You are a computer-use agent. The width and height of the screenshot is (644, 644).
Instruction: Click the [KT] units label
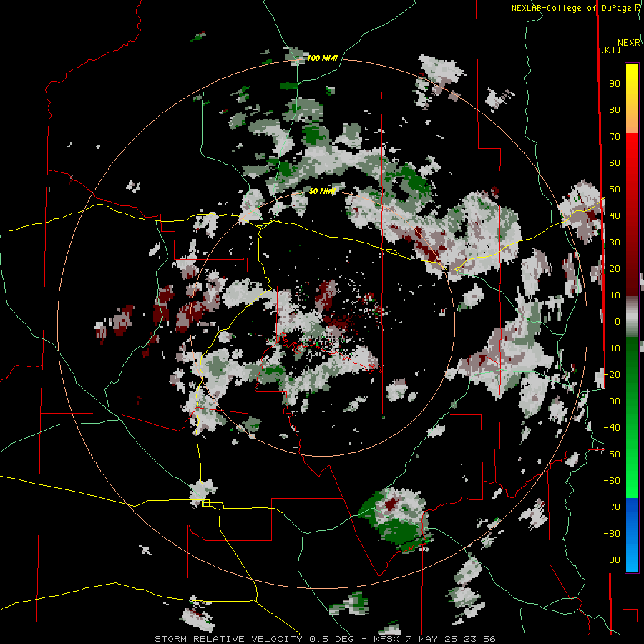coord(611,49)
